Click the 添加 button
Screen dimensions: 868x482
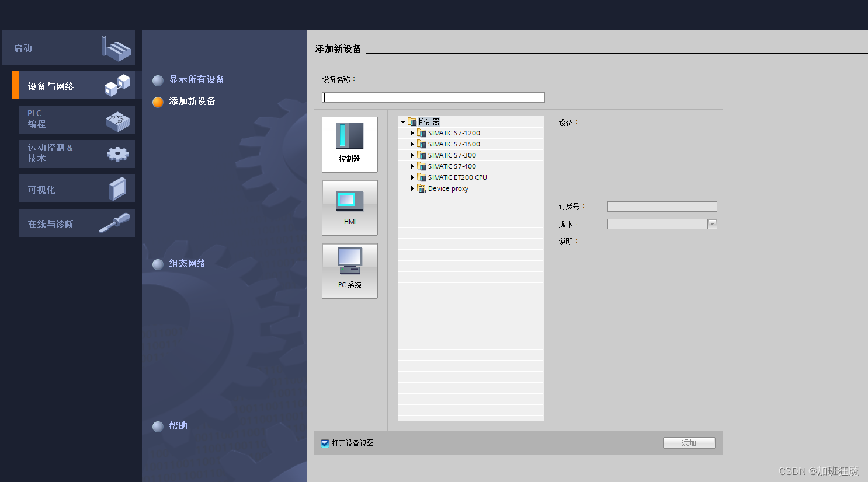coord(689,442)
